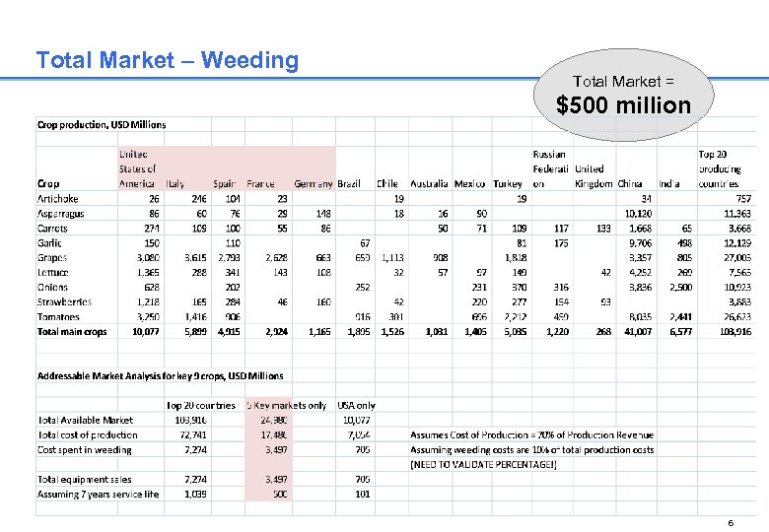Select the Strawberries row label
The image size is (769, 532).
[65, 301]
